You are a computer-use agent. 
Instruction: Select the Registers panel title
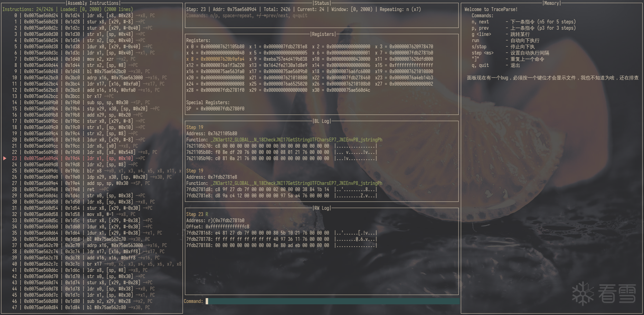point(322,34)
